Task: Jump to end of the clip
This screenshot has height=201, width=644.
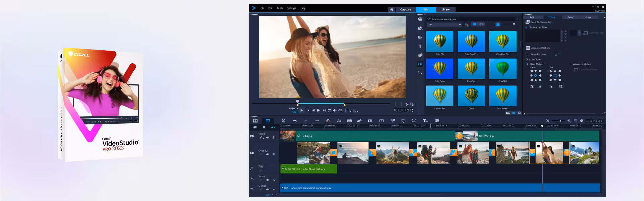Action: (x=324, y=110)
